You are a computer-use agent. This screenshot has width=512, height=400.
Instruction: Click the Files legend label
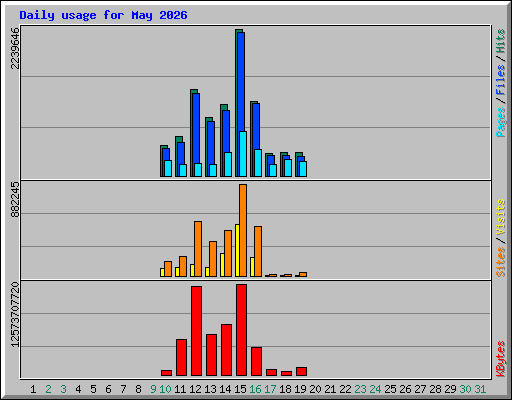tap(500, 79)
